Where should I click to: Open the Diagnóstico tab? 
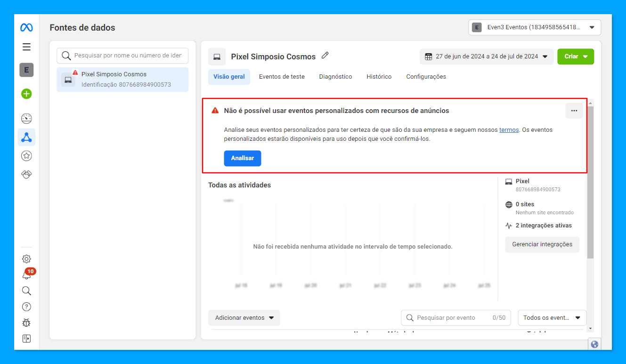coord(335,77)
